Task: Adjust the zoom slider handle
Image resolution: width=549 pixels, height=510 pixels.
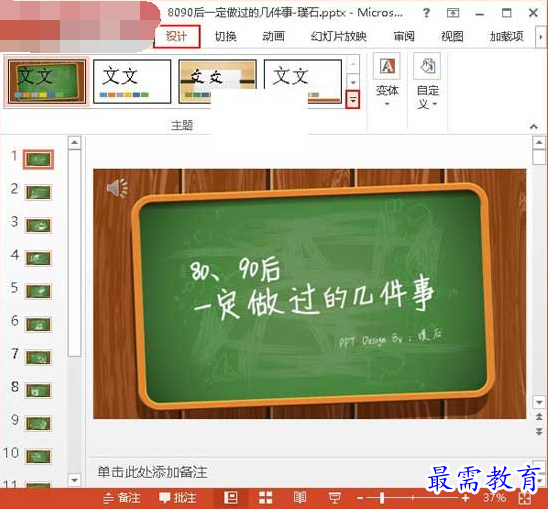Action: click(x=382, y=498)
